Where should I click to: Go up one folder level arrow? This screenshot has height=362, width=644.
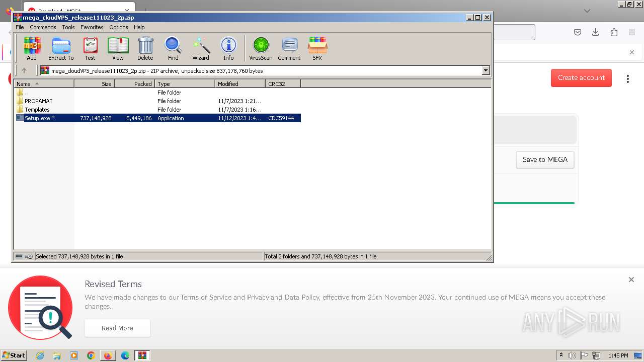tap(24, 71)
